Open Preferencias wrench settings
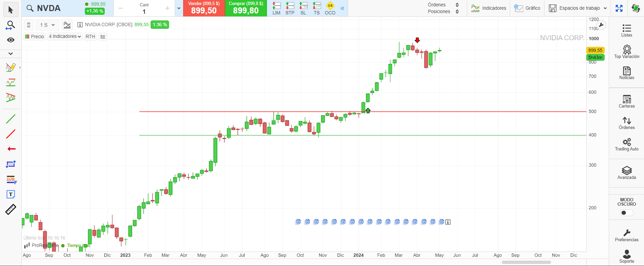644x266 pixels. coord(627,235)
